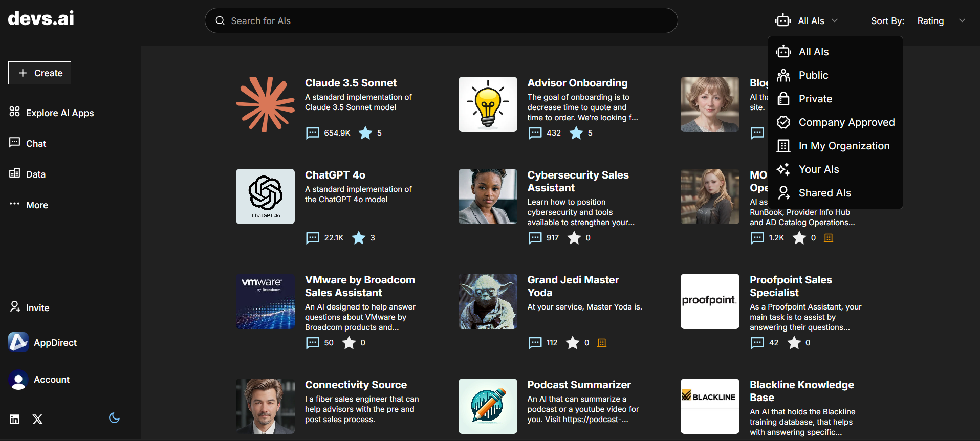980x441 pixels.
Task: Click Yoda card rating star
Action: tap(573, 343)
